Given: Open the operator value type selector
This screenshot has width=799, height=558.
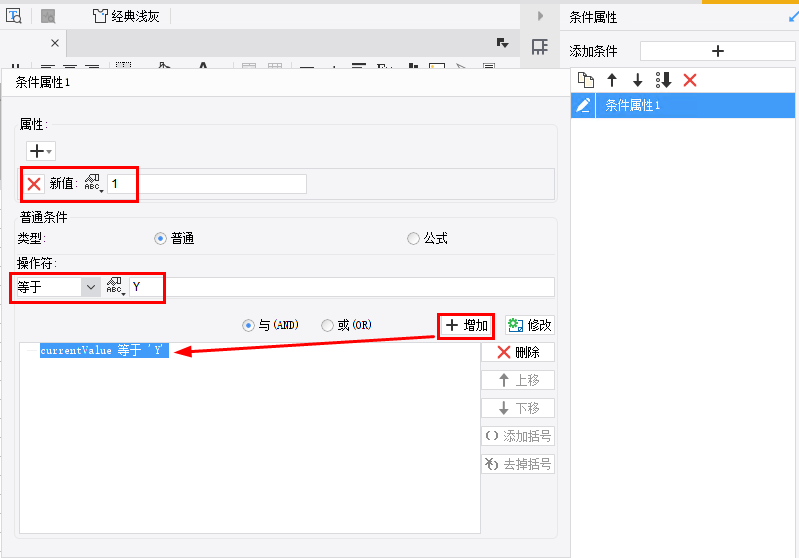Looking at the screenshot, I should pyautogui.click(x=116, y=287).
